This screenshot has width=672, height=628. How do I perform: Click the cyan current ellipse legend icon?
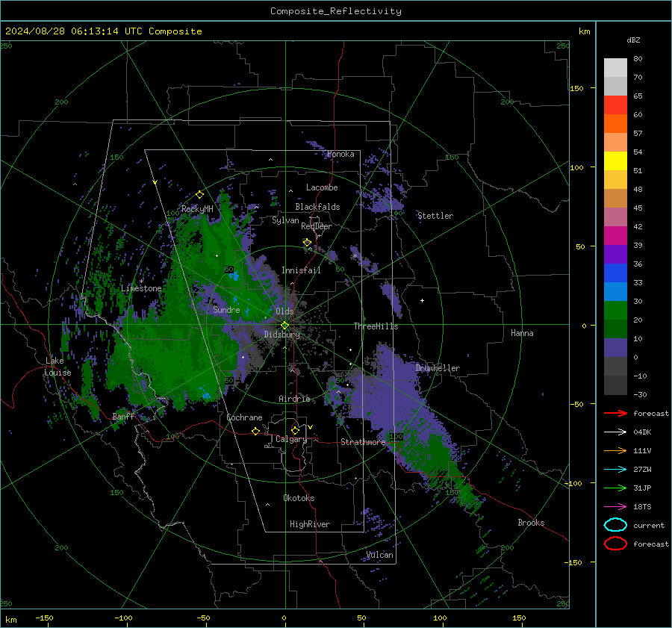pyautogui.click(x=615, y=525)
